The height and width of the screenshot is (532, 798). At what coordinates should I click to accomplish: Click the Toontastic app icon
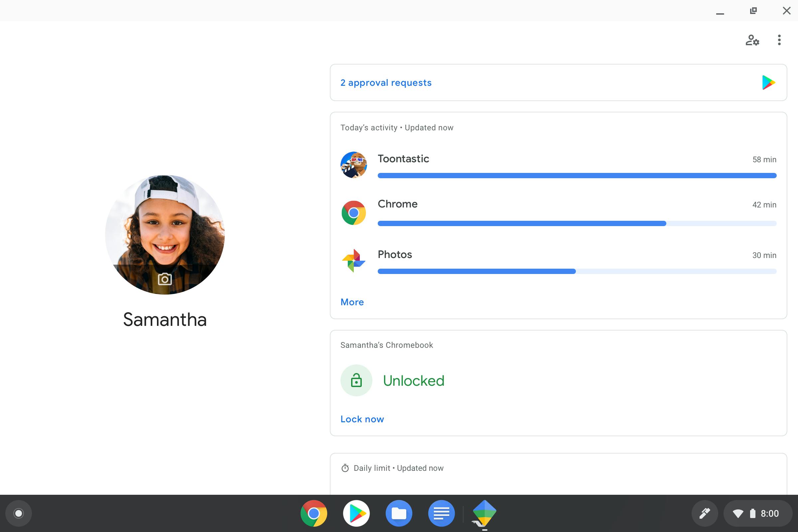[x=353, y=165]
